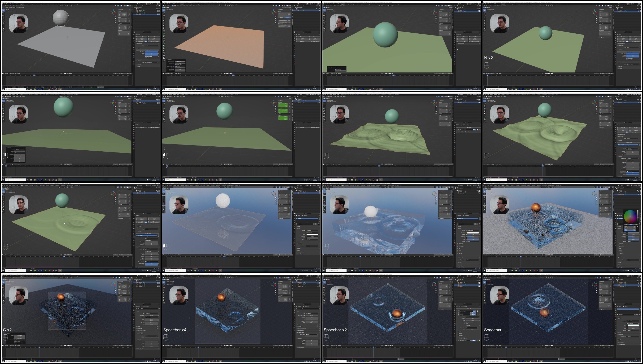
Task: In the 'N x2' frame, expand the Waves section
Action: point(620,68)
